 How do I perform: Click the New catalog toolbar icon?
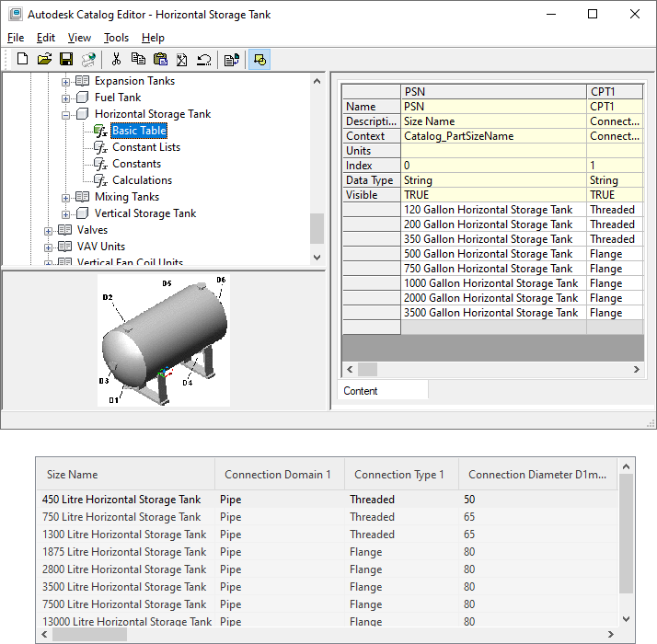pyautogui.click(x=23, y=60)
